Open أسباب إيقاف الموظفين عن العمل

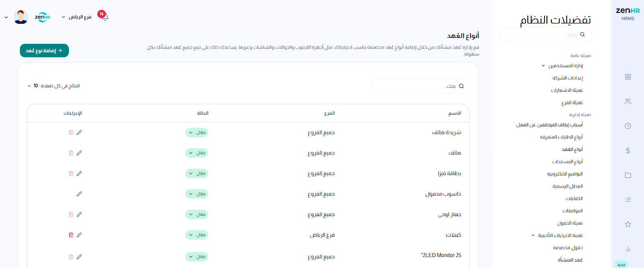[549, 125]
